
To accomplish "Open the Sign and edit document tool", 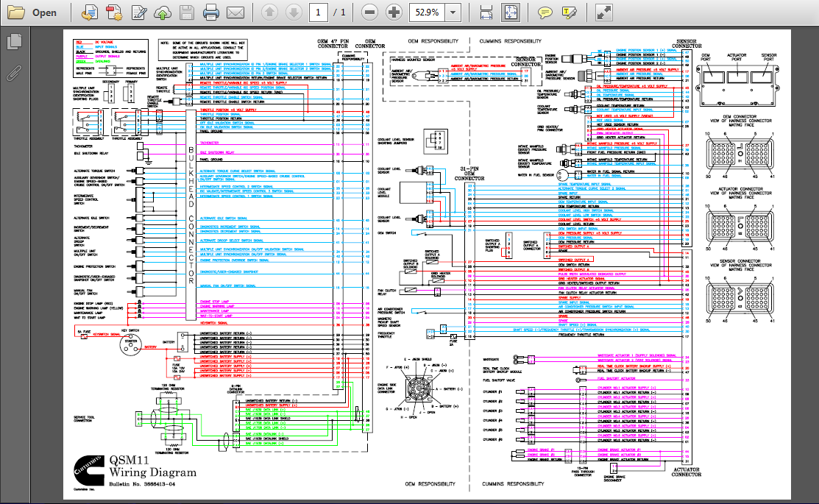I will tap(139, 13).
